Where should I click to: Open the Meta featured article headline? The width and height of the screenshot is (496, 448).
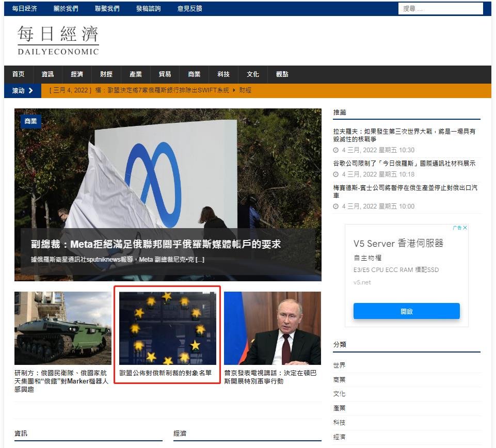click(x=156, y=244)
